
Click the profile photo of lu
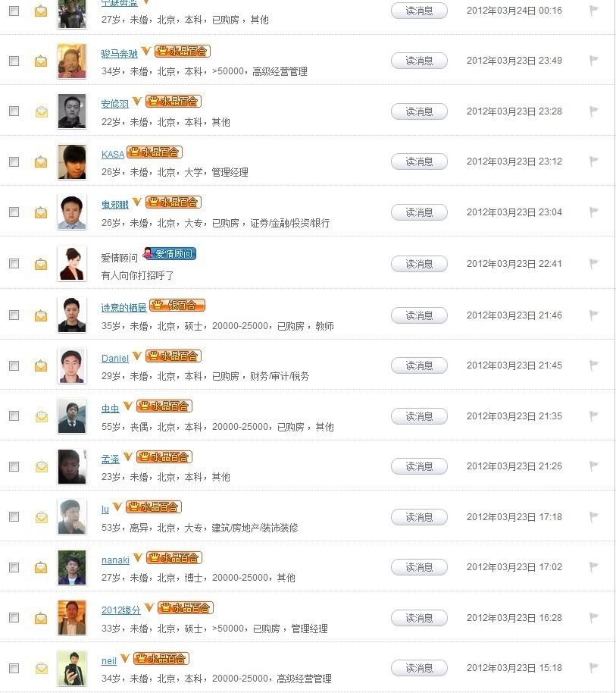tap(72, 516)
